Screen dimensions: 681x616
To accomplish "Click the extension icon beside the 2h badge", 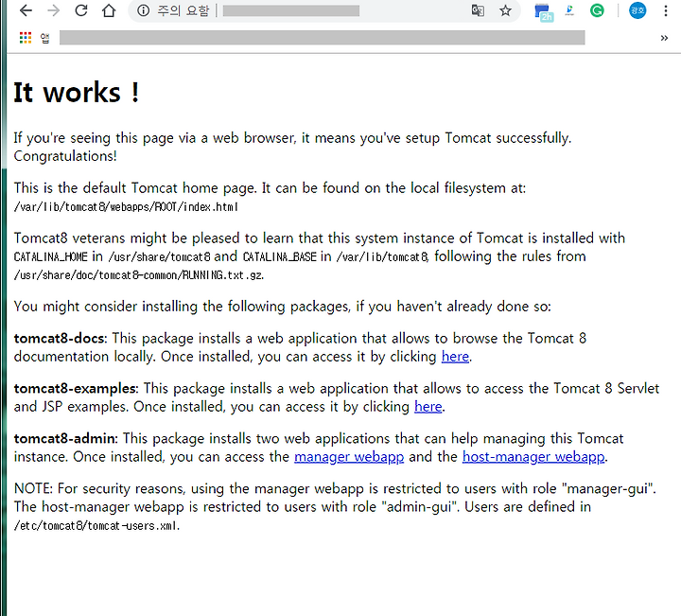I will point(569,10).
